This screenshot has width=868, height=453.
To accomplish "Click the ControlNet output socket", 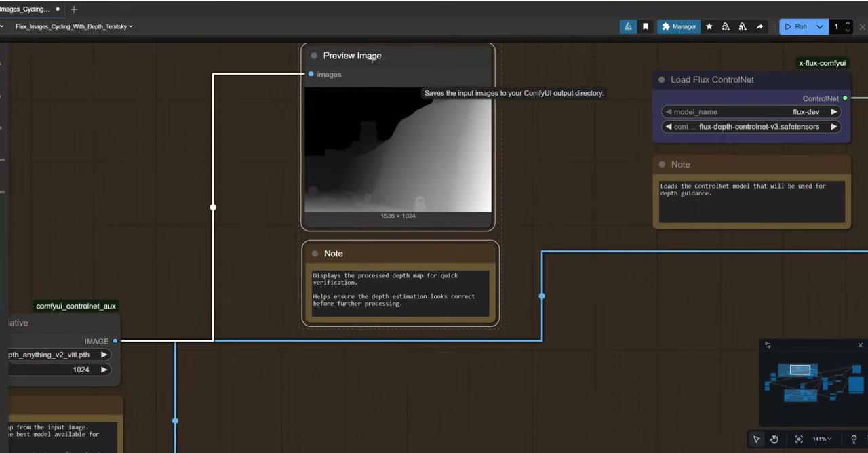I will (845, 98).
